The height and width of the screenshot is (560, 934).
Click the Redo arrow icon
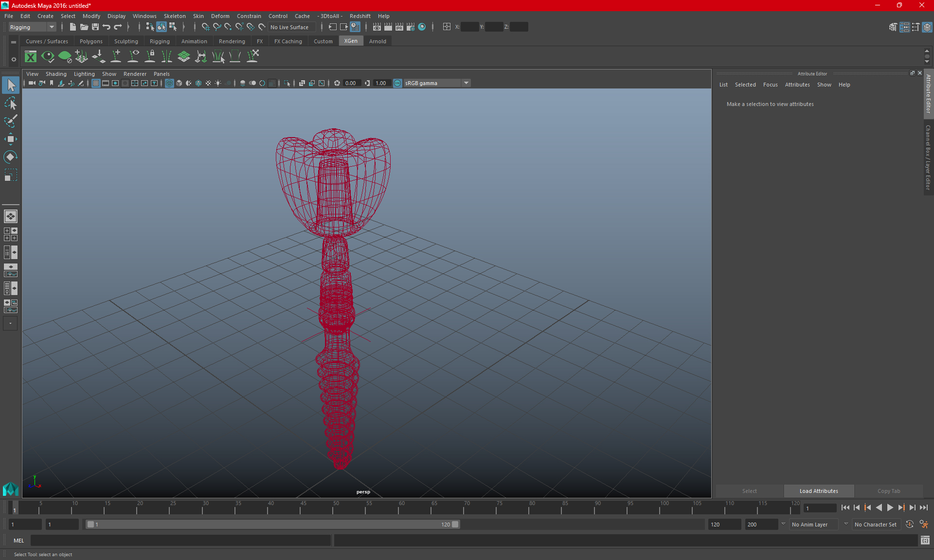coord(117,27)
